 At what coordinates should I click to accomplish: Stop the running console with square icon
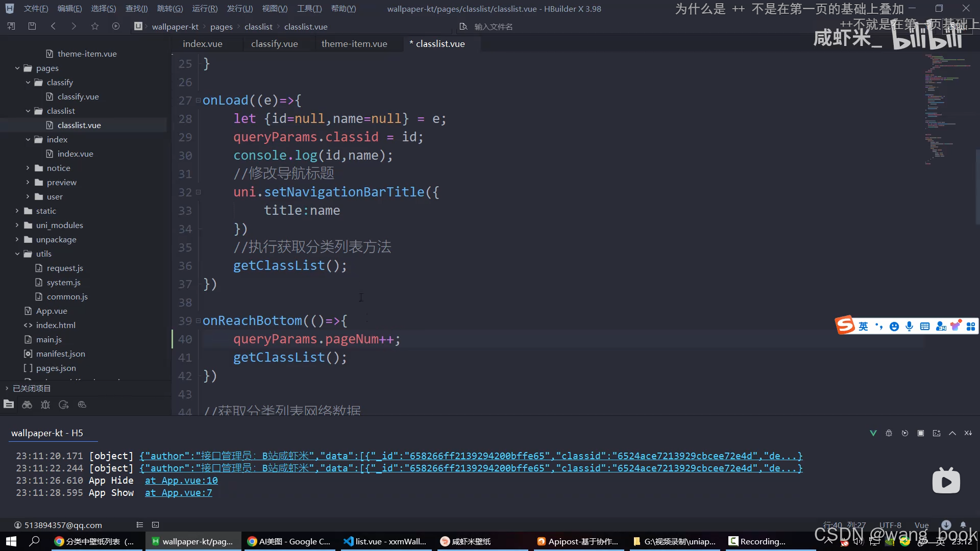[x=921, y=433]
